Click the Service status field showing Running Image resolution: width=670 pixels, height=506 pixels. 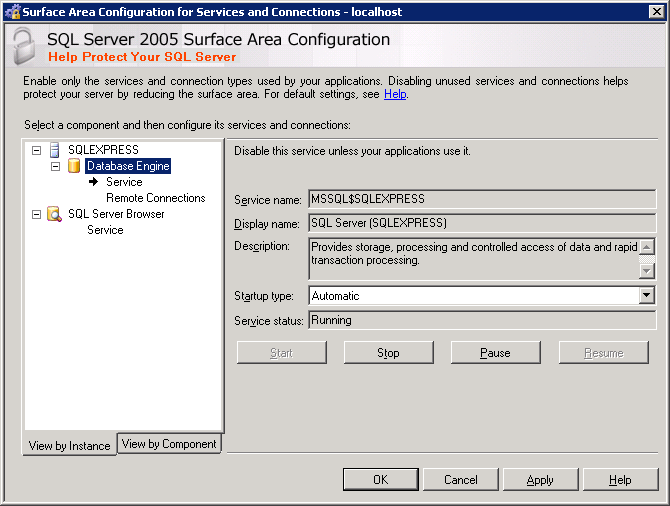(482, 320)
